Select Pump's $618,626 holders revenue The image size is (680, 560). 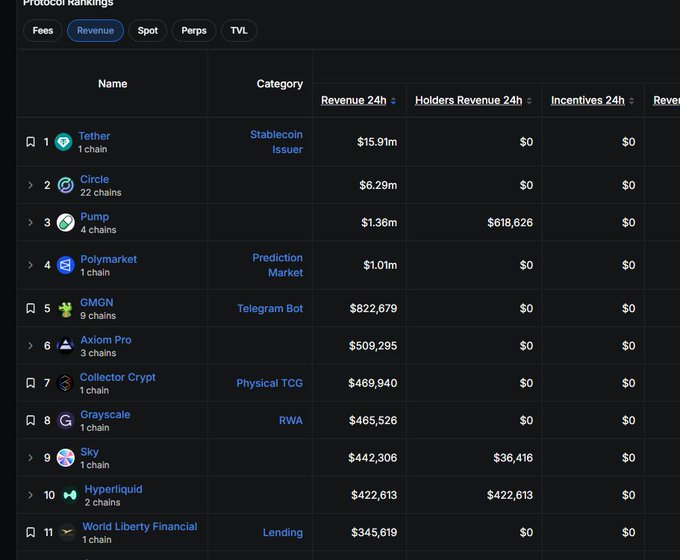(x=510, y=223)
